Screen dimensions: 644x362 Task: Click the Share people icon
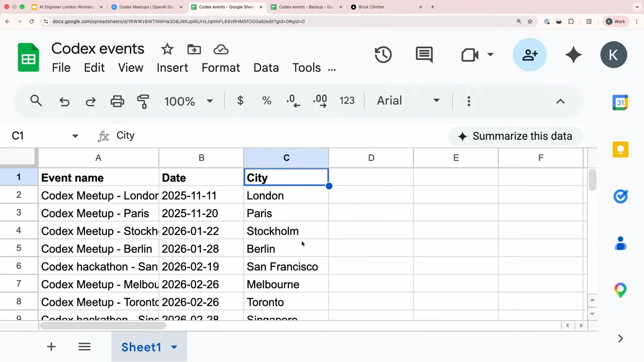tap(530, 55)
